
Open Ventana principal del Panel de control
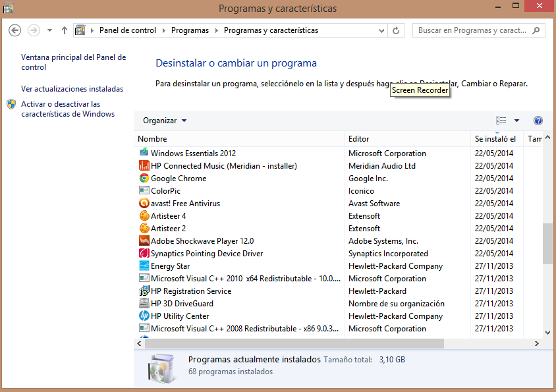pos(73,62)
